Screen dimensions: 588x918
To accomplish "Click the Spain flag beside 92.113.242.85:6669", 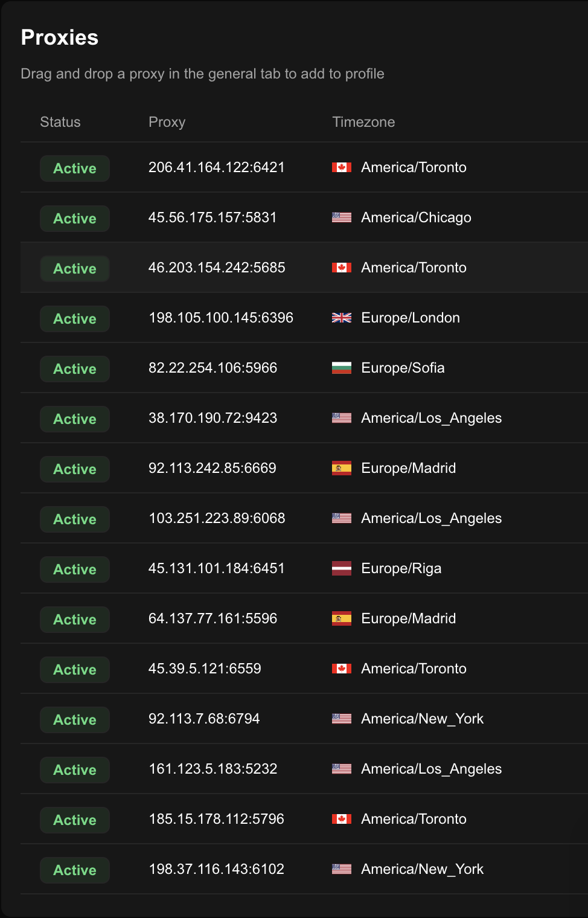I will (342, 468).
